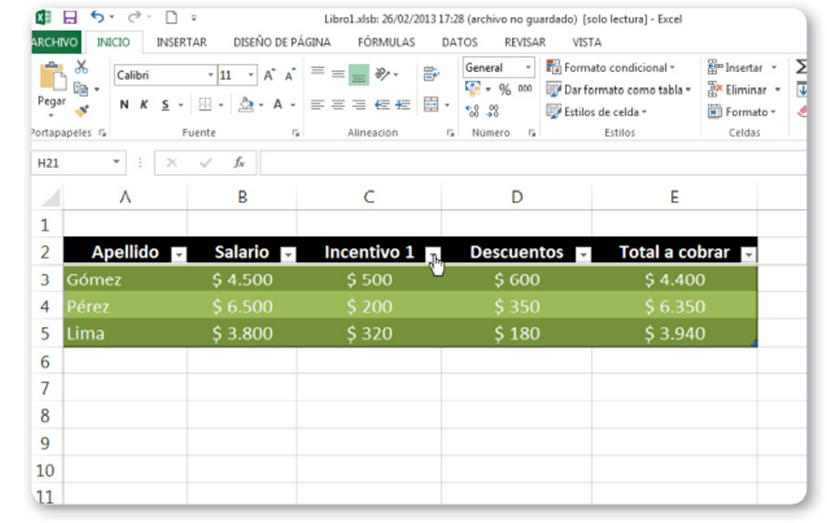
Task: Click the Cut scissors icon
Action: click(x=82, y=67)
